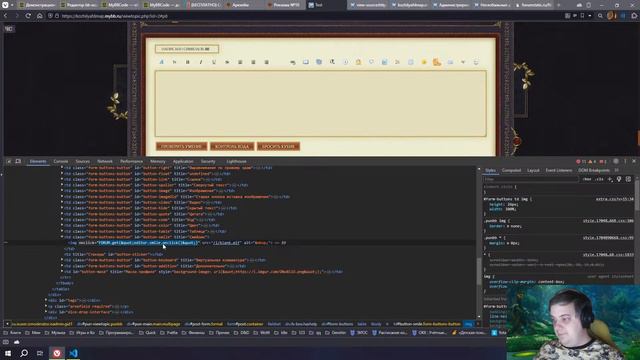
Task: Insert a spoiler with the editor toolbar icon
Action: [306, 62]
